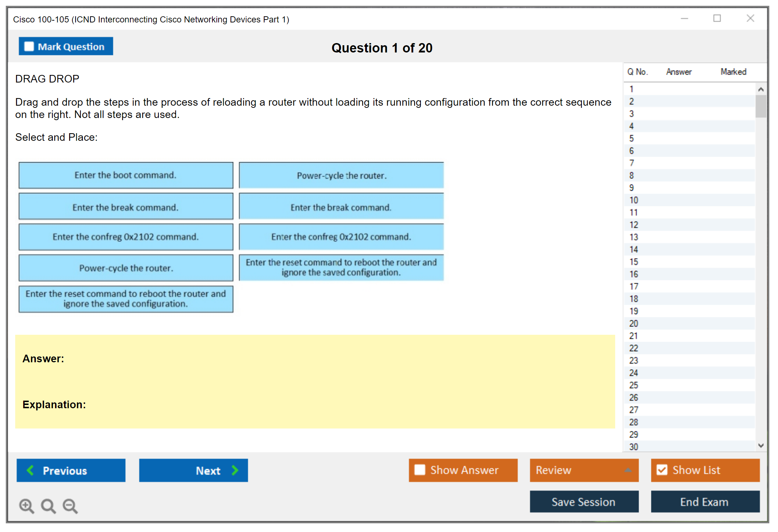Open the Review dropdown menu
778x532 pixels.
coord(628,470)
